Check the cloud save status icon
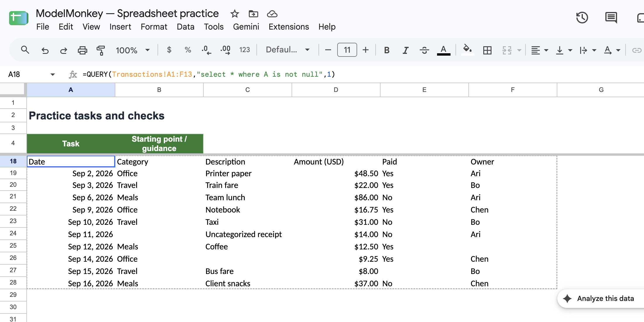This screenshot has width=644, height=322. point(272,14)
